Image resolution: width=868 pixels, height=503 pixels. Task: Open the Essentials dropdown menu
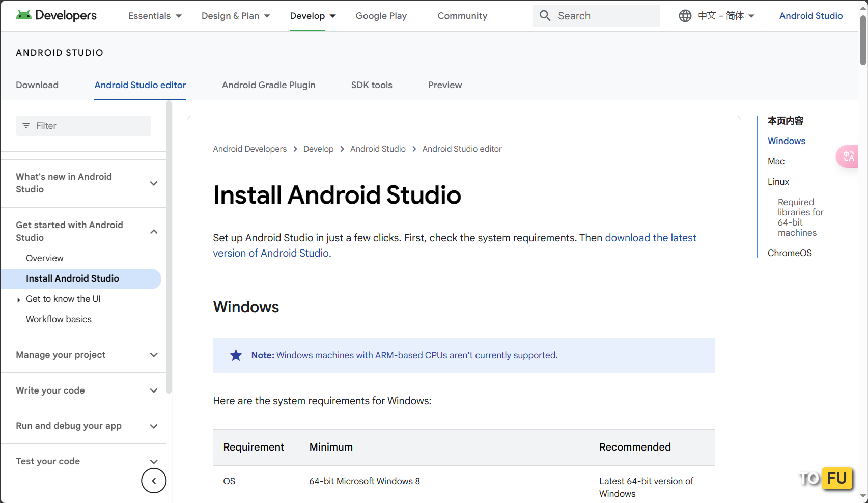point(155,16)
